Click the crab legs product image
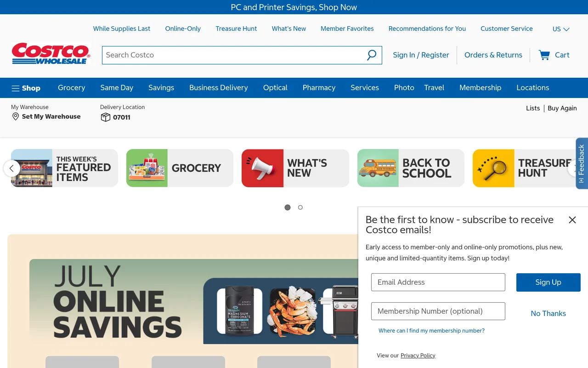The width and height of the screenshot is (588, 368). 293,310
